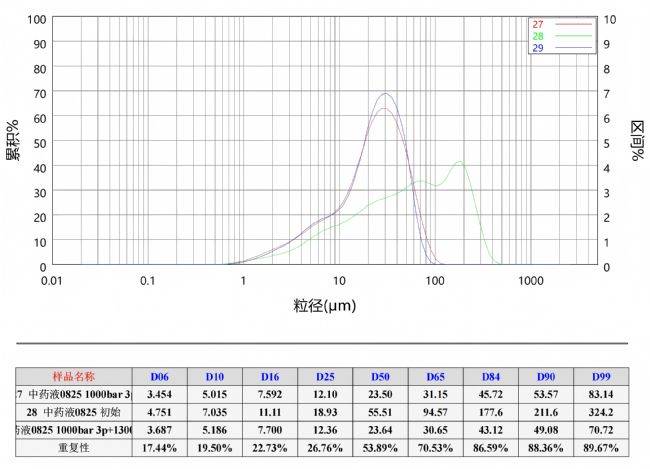Click the 55.51 cell in D50 column
650x469 pixels.
381,412
